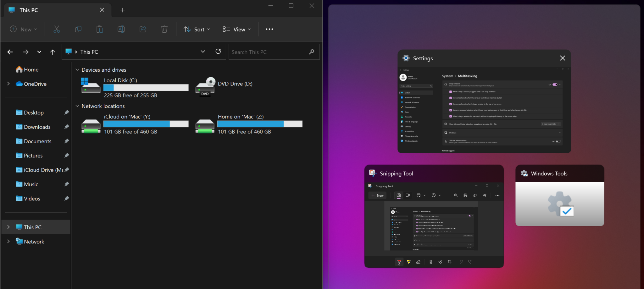Viewport: 644px width, 289px height.
Task: Open the Sort dropdown in File Explorer
Action: coord(196,29)
